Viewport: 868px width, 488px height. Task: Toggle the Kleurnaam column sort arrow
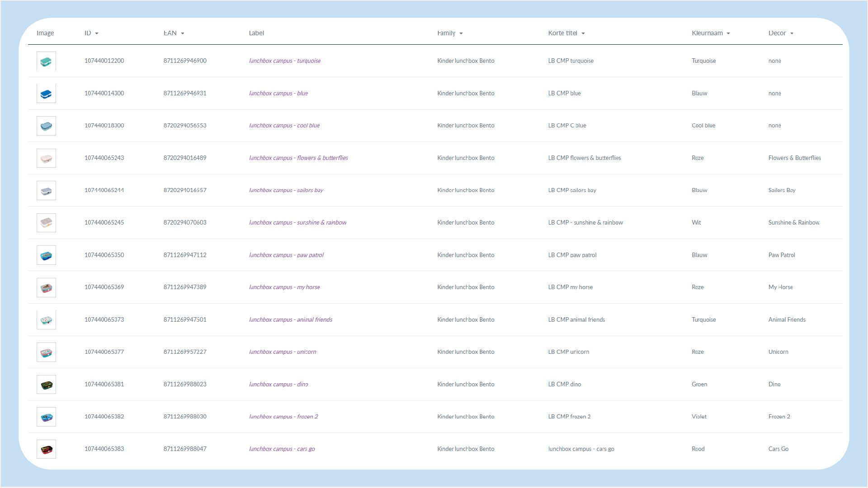click(x=728, y=33)
